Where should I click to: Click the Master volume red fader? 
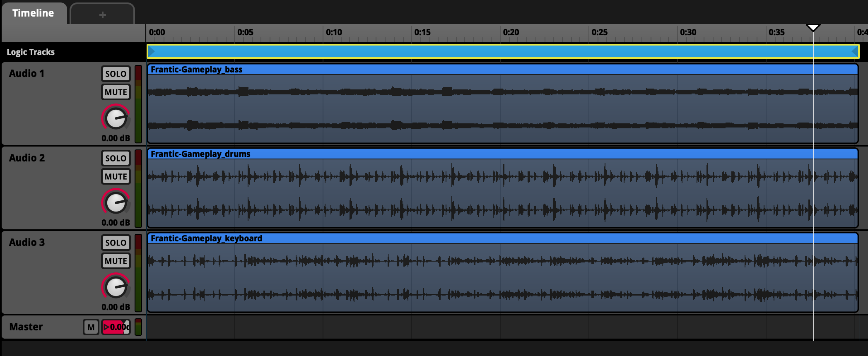[116, 327]
